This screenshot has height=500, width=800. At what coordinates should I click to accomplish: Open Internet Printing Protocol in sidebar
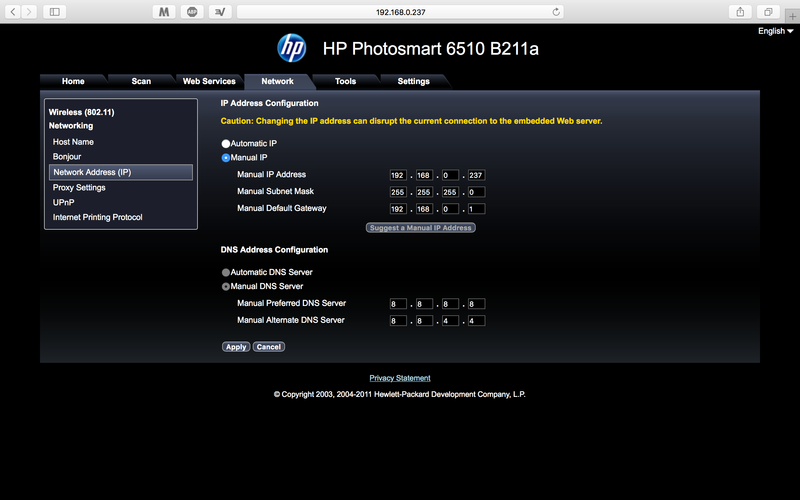pos(97,217)
